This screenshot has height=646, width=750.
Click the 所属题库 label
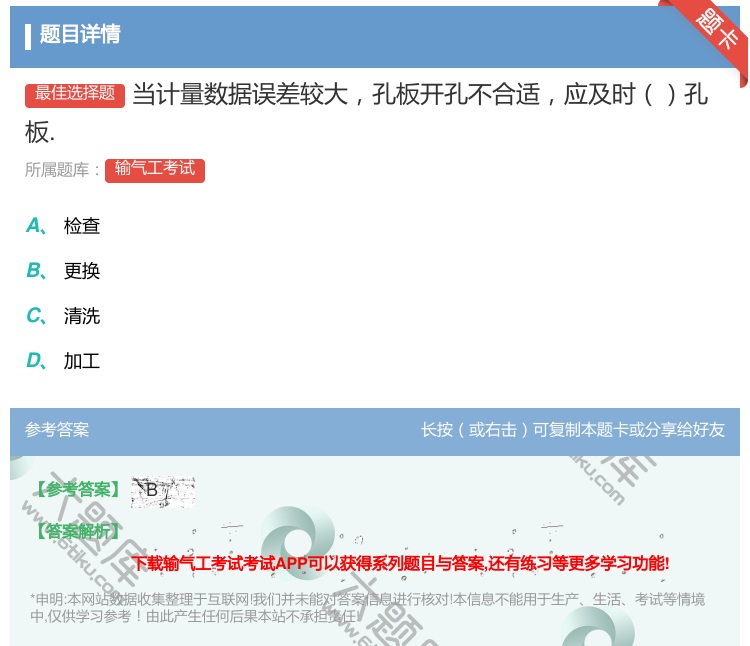62,170
